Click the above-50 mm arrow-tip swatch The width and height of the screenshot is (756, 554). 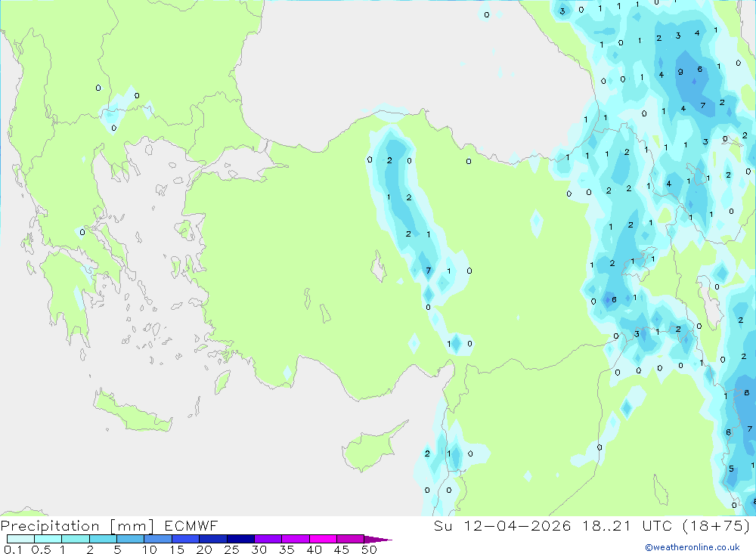377,539
